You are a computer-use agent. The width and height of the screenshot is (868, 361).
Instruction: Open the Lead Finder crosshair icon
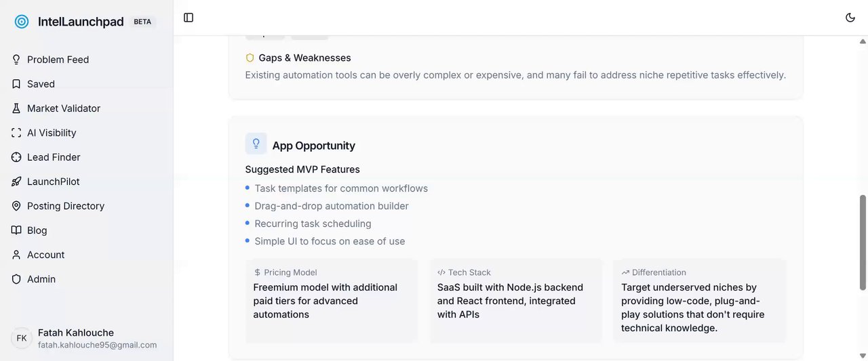(16, 157)
